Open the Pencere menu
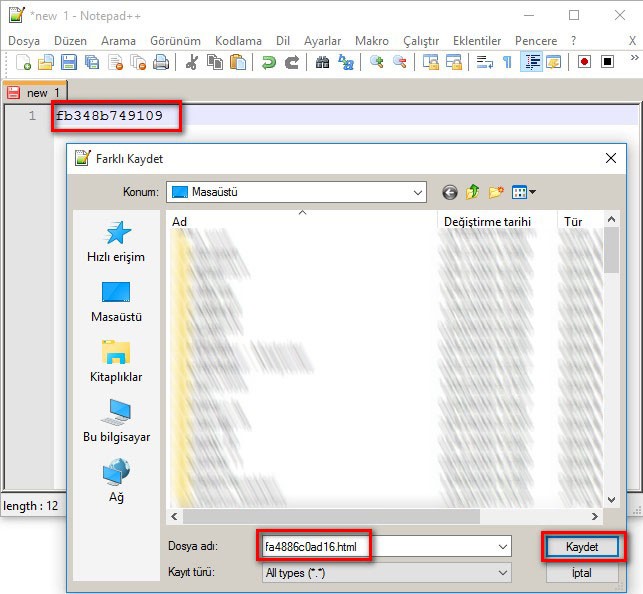This screenshot has width=643, height=594. click(536, 41)
